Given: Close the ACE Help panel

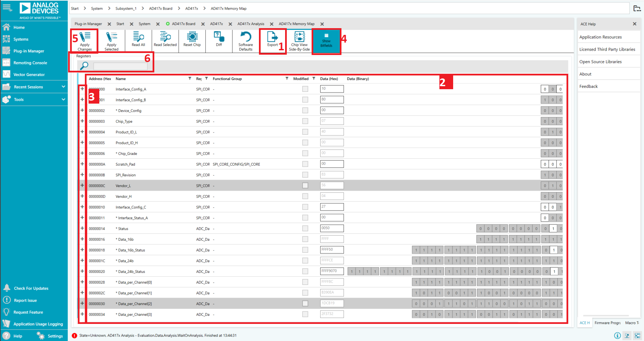Looking at the screenshot, I should pos(635,24).
